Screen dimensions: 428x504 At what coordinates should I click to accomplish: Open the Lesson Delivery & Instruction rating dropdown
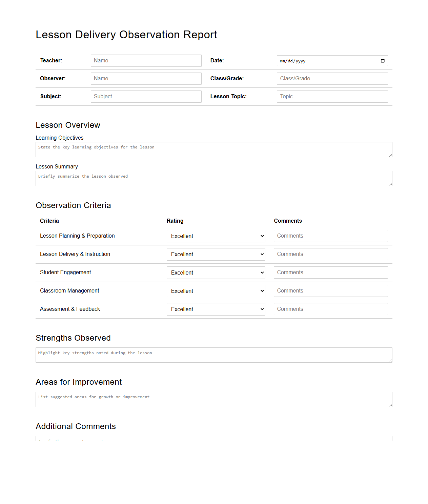[x=216, y=254]
